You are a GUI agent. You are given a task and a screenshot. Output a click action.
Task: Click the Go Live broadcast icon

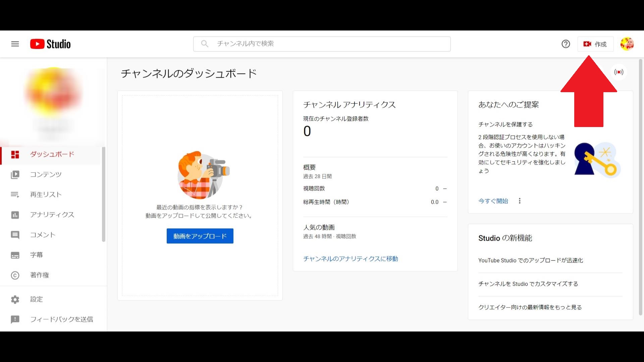[x=619, y=72]
